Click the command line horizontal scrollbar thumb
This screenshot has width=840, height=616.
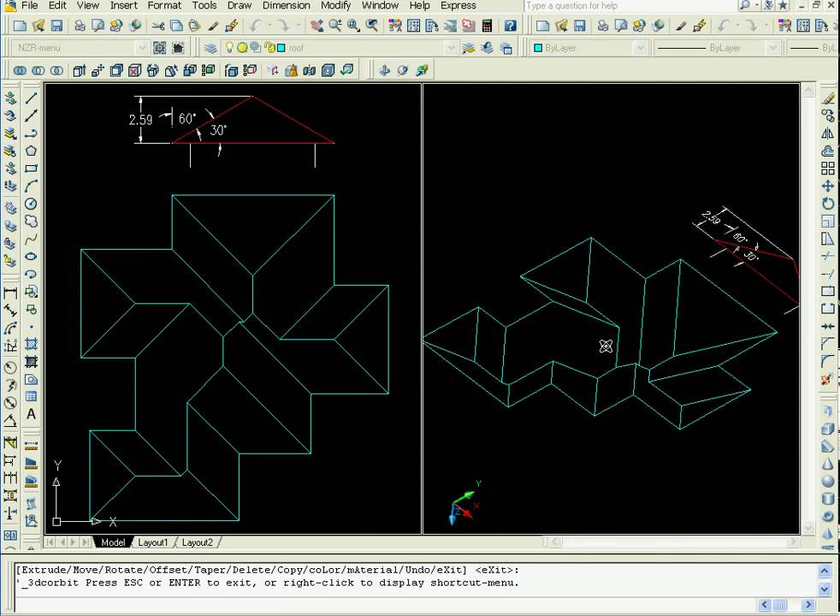779,605
